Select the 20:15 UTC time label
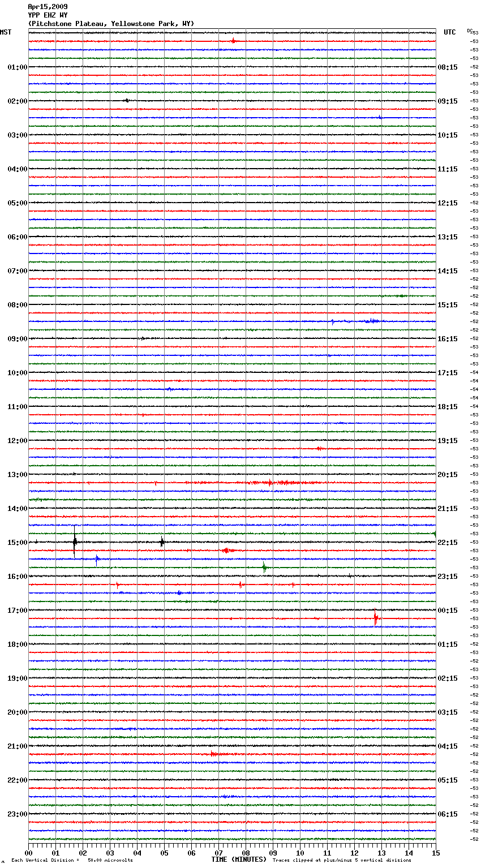 [448, 475]
